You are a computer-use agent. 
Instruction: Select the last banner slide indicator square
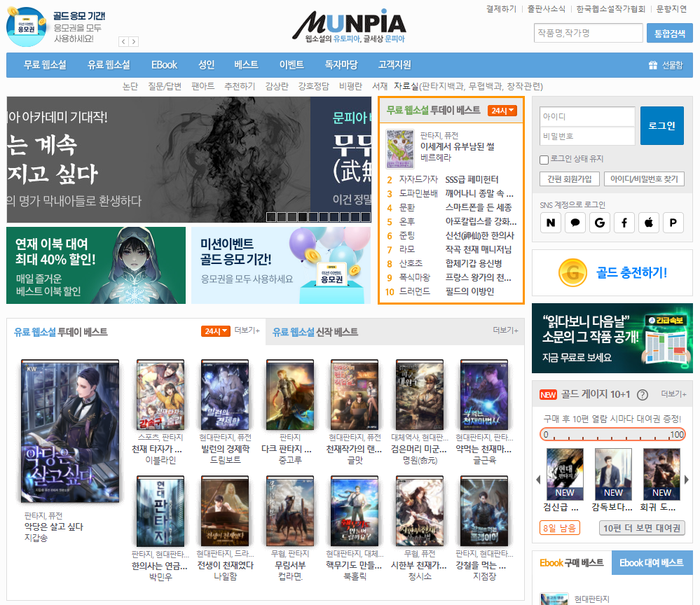click(366, 217)
